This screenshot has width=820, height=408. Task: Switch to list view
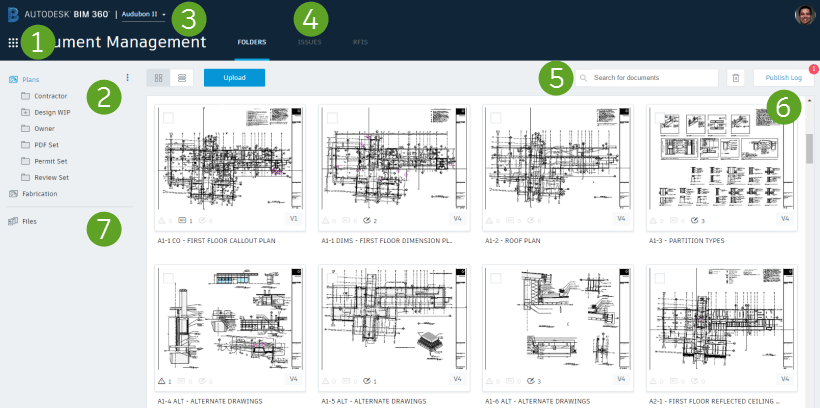coord(181,78)
